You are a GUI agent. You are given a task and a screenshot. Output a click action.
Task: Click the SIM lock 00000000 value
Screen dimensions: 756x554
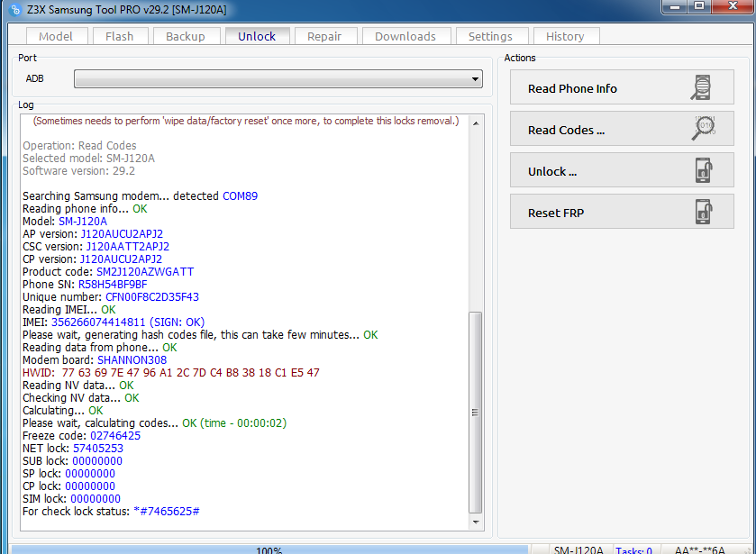coord(96,499)
